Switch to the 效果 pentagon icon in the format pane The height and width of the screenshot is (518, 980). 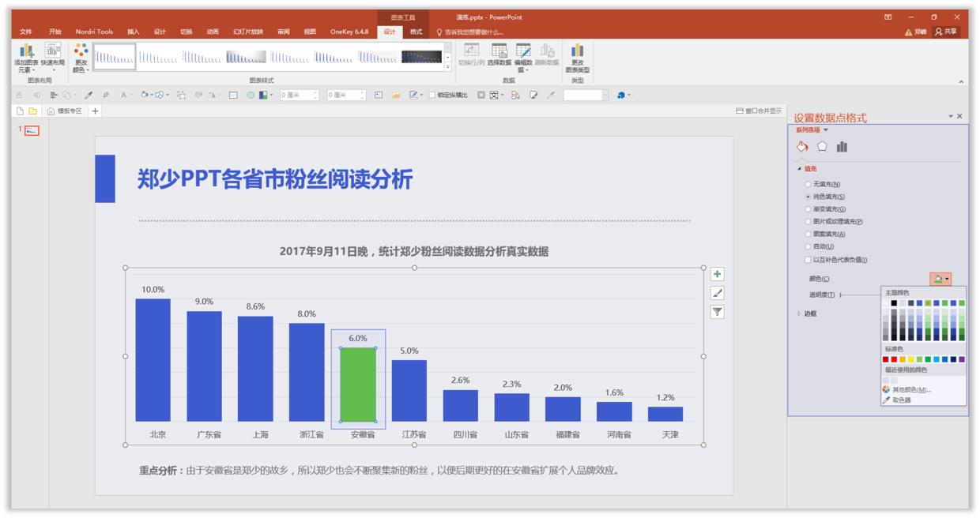coord(822,147)
